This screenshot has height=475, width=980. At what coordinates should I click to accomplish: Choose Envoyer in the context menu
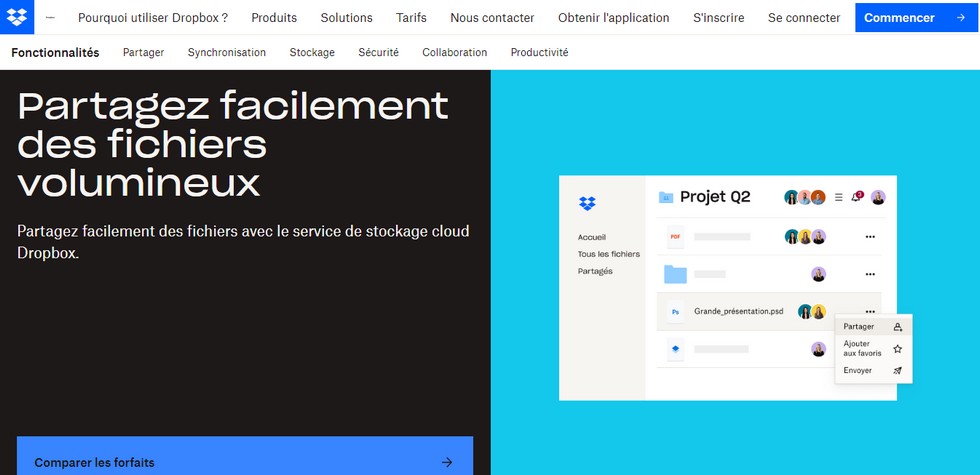pos(873,371)
